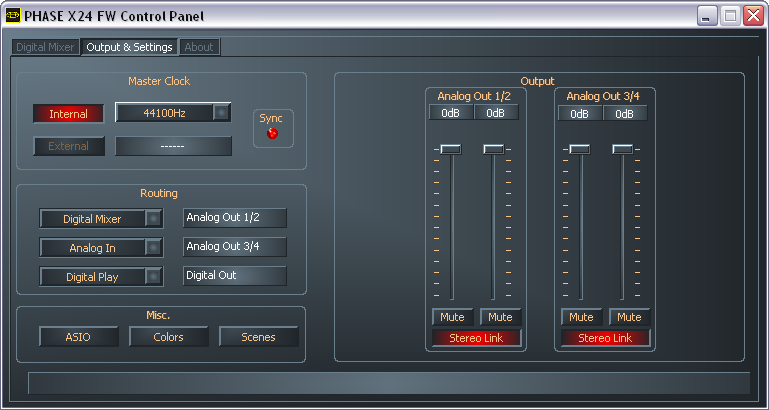
Task: Click the sample rate dropdown arrow button
Action: point(221,113)
